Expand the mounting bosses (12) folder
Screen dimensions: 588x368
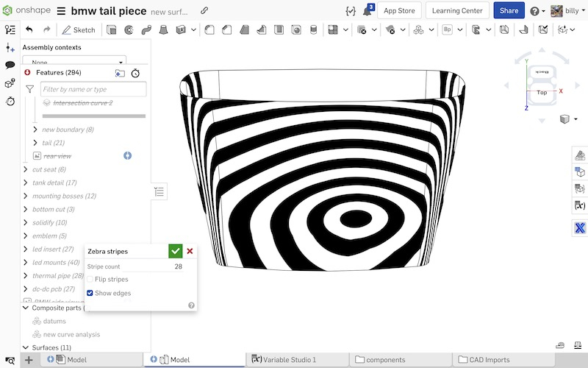pos(26,196)
